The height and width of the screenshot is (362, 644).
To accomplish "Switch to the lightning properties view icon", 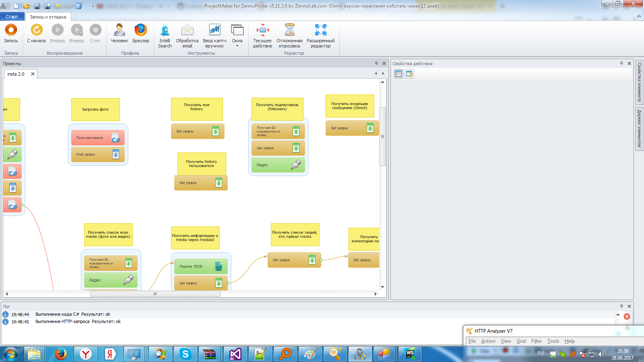I will point(409,74).
